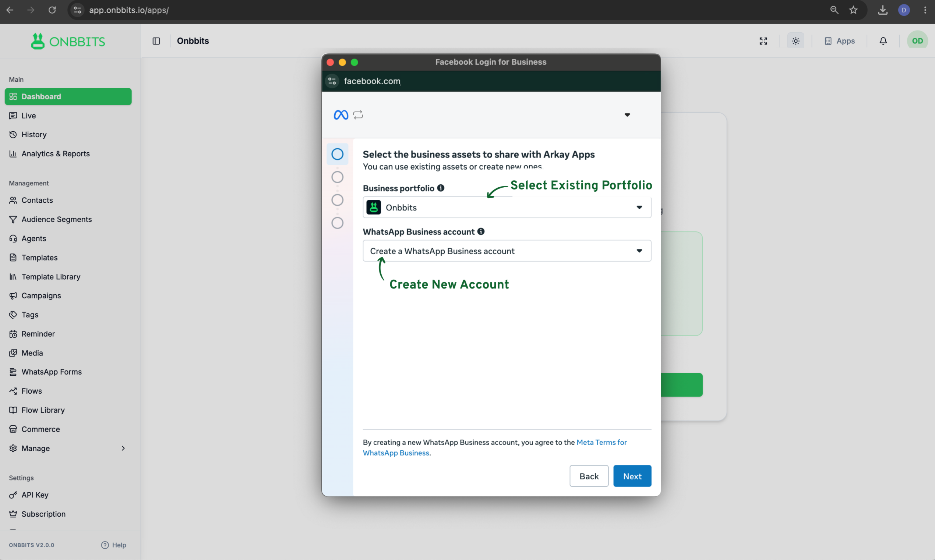This screenshot has height=560, width=935.
Task: Click the Commerce store icon
Action: 13,429
